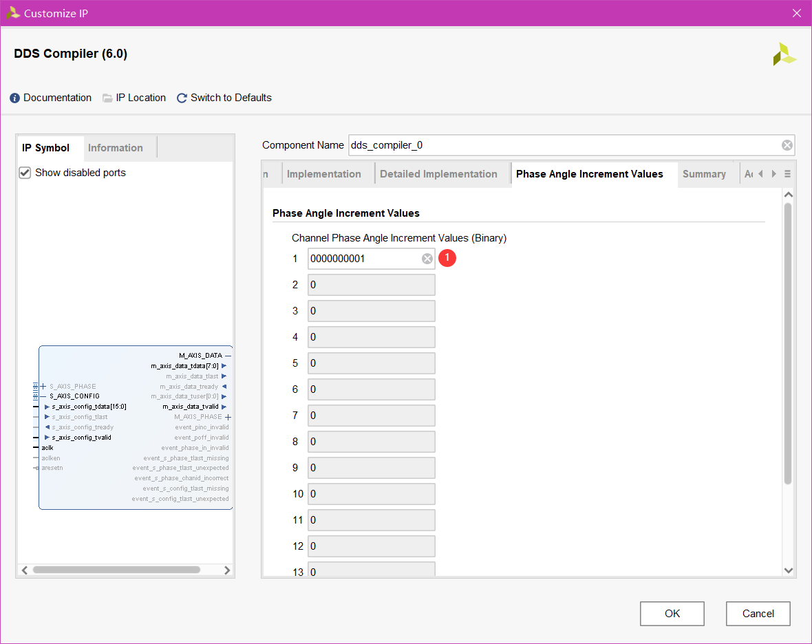
Task: Click channel 6 phase increment field
Action: (x=372, y=389)
